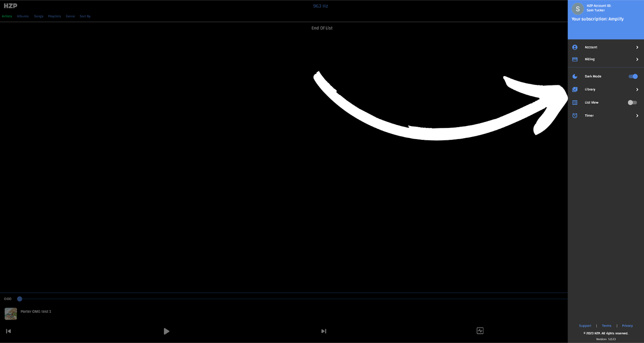Image resolution: width=644 pixels, height=343 pixels.
Task: Enable the List View switch
Action: pyautogui.click(x=632, y=103)
